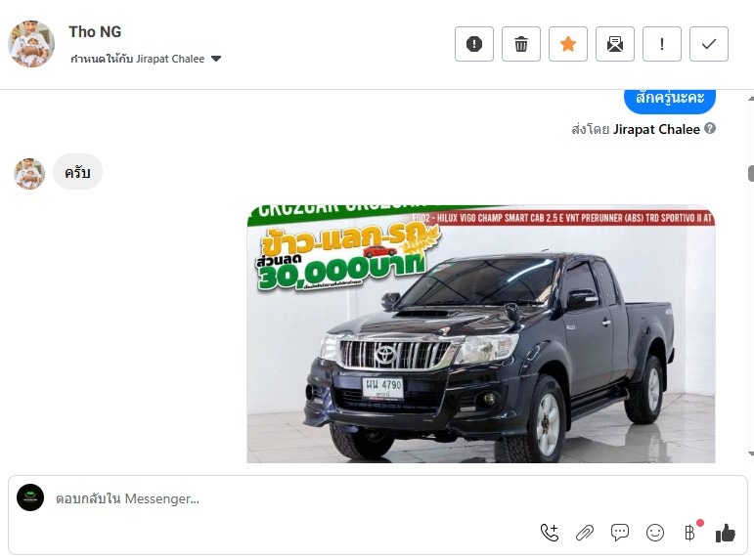Click the ส่งโดย Jirapat Chalee sender label

point(636,129)
